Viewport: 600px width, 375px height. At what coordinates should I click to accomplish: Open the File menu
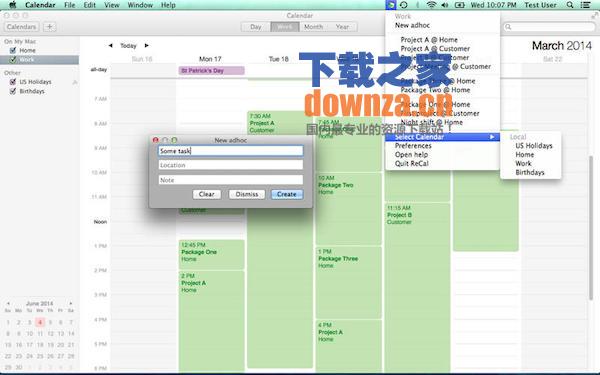[69, 5]
